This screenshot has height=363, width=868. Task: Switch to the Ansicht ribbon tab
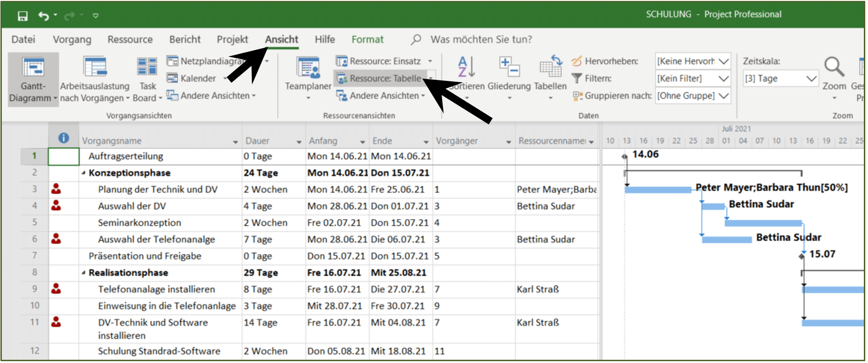click(x=281, y=40)
